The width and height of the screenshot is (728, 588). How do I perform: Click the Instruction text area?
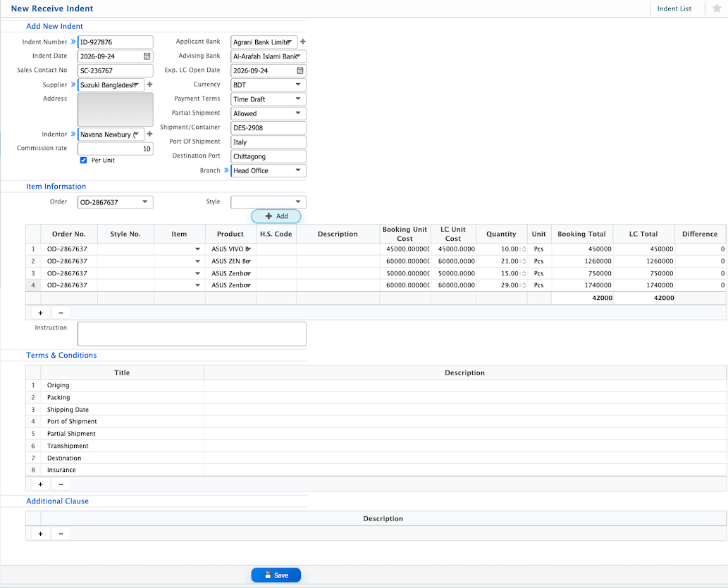(x=192, y=334)
